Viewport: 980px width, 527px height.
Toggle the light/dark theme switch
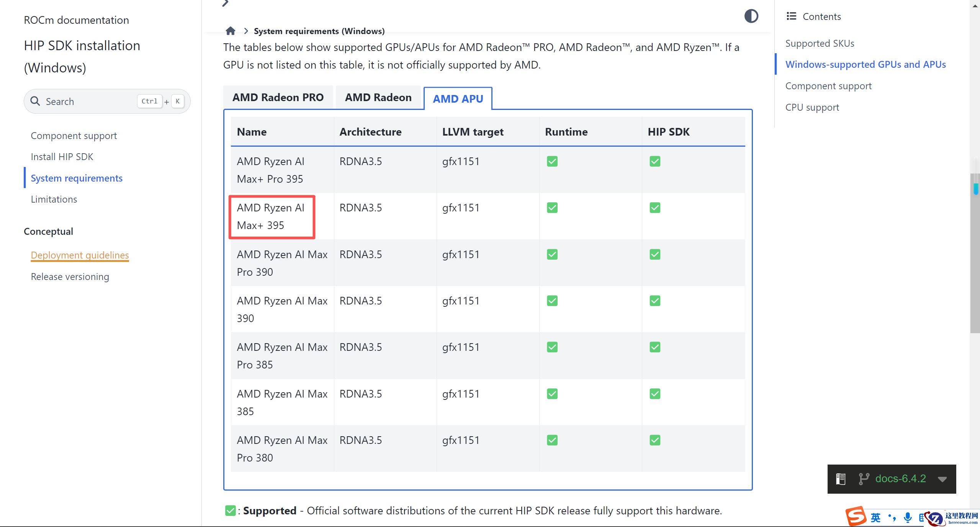[751, 16]
